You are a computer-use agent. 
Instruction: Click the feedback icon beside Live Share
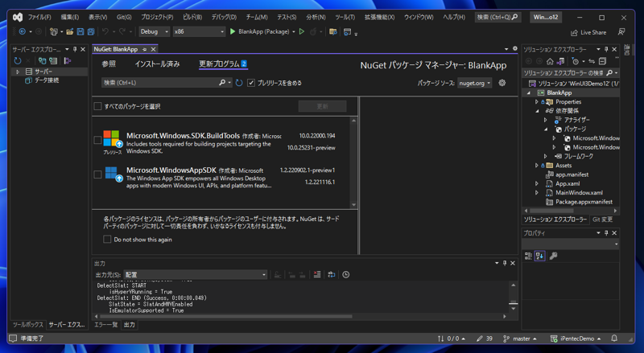click(x=621, y=32)
